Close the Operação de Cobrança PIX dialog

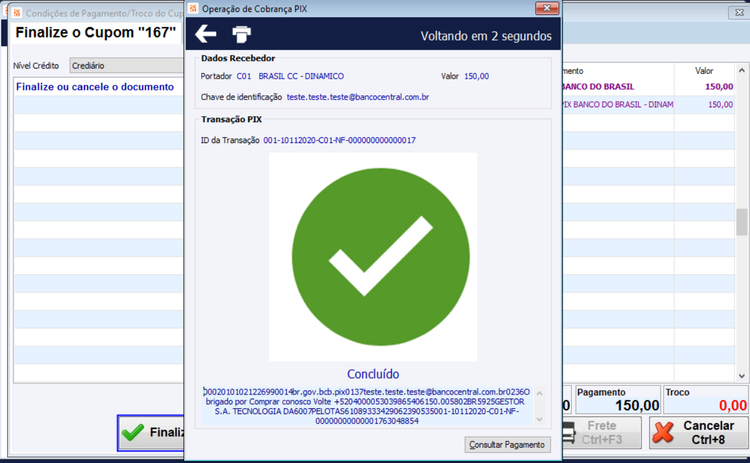coord(547,8)
